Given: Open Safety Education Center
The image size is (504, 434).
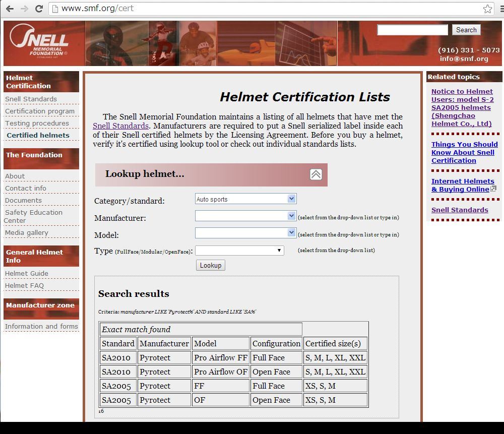Looking at the screenshot, I should [33, 216].
